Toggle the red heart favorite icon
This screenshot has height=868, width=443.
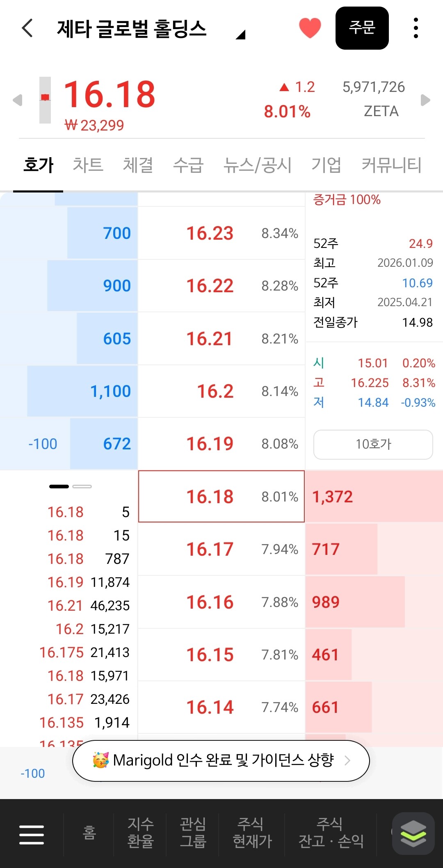(310, 28)
